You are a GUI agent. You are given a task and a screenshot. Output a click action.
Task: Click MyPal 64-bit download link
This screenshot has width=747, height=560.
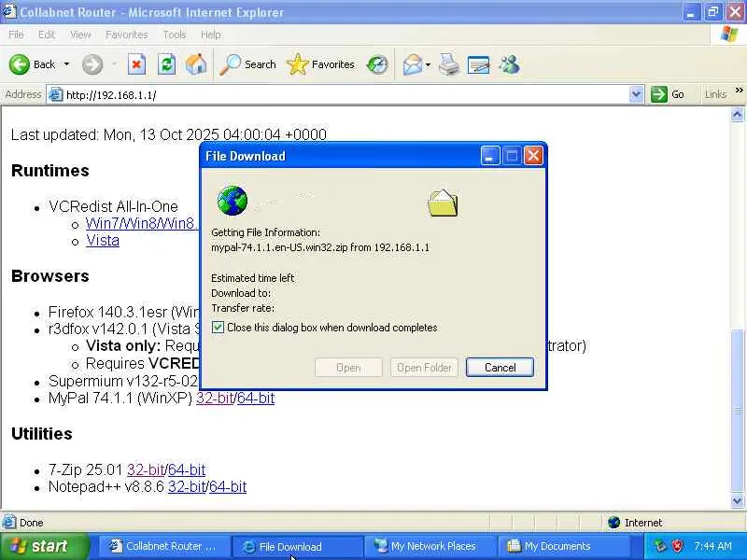[256, 398]
